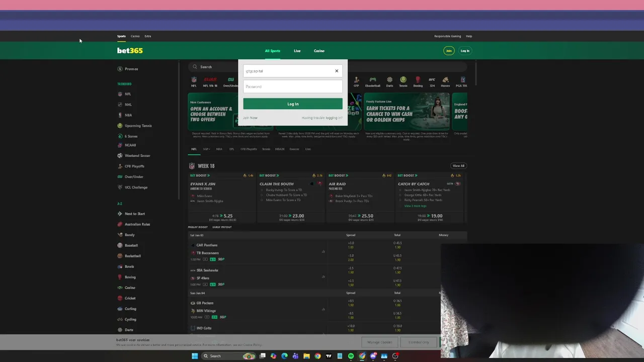This screenshot has height=362, width=644.
Task: Pick the 23.00 Claim The South boost
Action: coord(291,217)
